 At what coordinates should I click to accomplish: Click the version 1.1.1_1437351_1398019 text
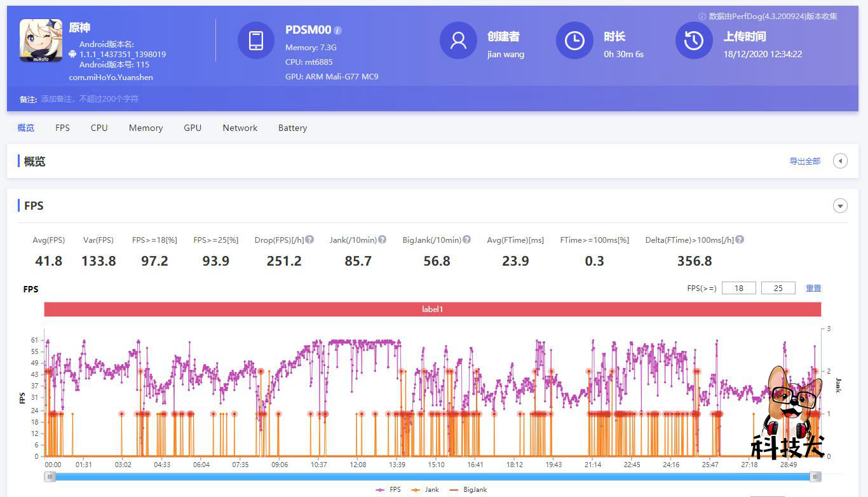click(x=123, y=55)
